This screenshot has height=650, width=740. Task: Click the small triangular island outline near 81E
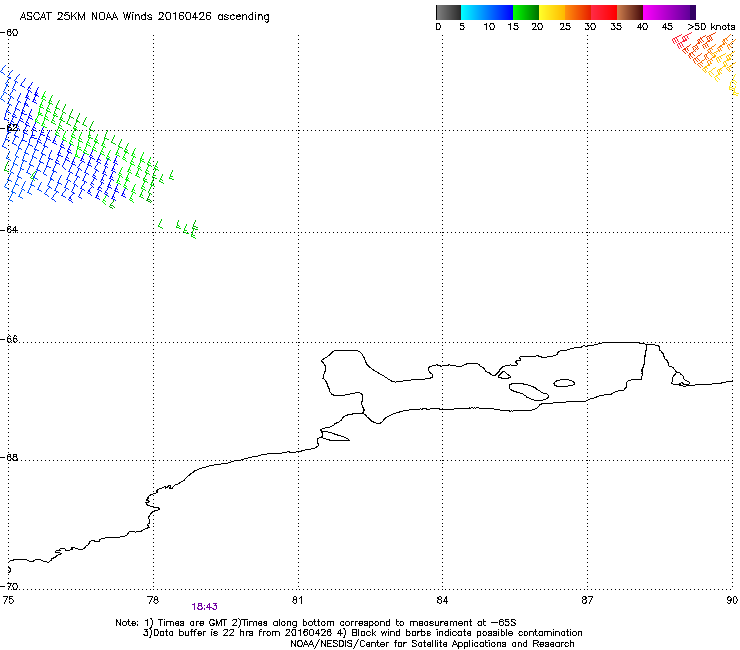pos(335,436)
